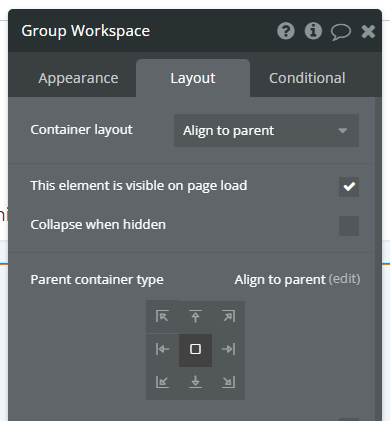The height and width of the screenshot is (421, 390).
Task: Open the element info icon
Action: tap(313, 31)
